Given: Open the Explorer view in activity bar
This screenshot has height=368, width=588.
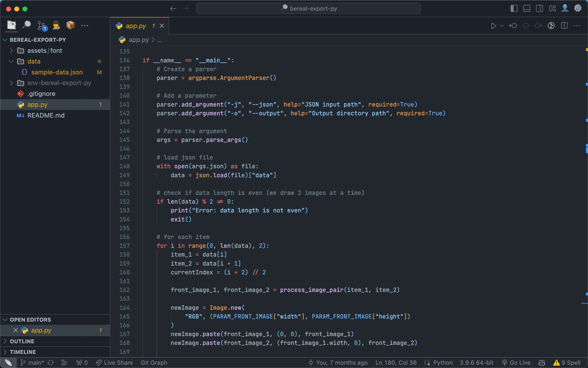Looking at the screenshot, I should coord(11,25).
